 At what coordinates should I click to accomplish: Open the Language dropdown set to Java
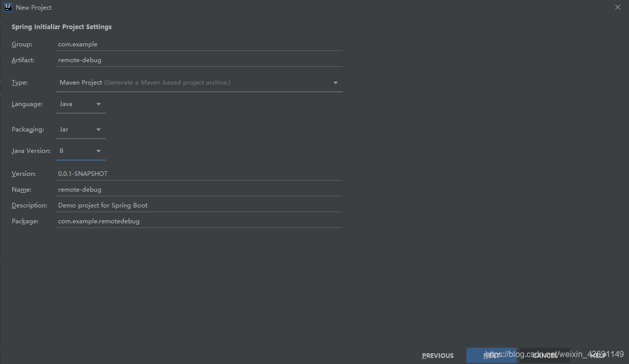(81, 104)
